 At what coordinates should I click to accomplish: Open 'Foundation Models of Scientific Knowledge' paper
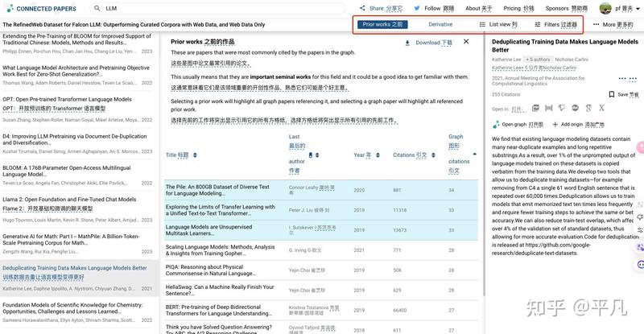(x=72, y=308)
